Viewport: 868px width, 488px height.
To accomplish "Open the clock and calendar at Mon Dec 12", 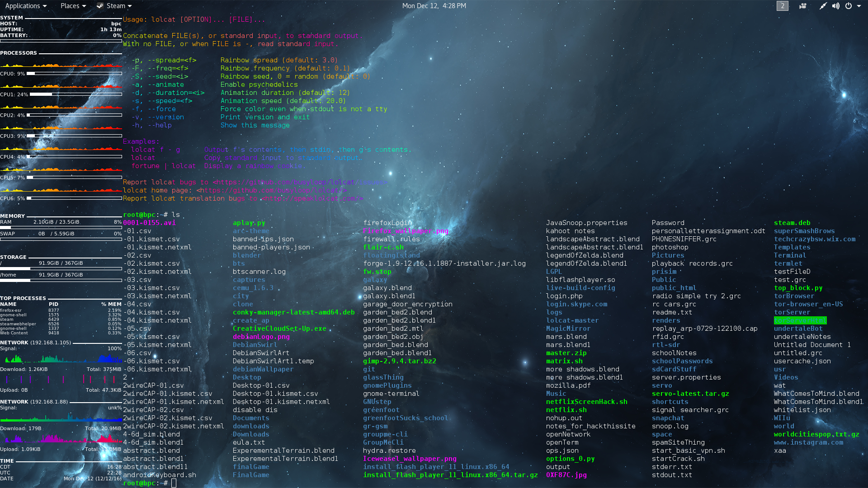I will point(434,6).
